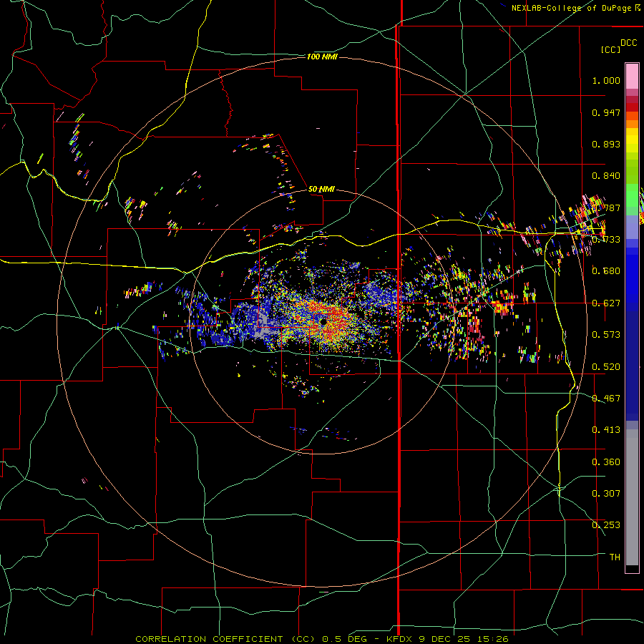Click the 0.627 color scale label
This screenshot has width=644, height=644.
tap(606, 303)
